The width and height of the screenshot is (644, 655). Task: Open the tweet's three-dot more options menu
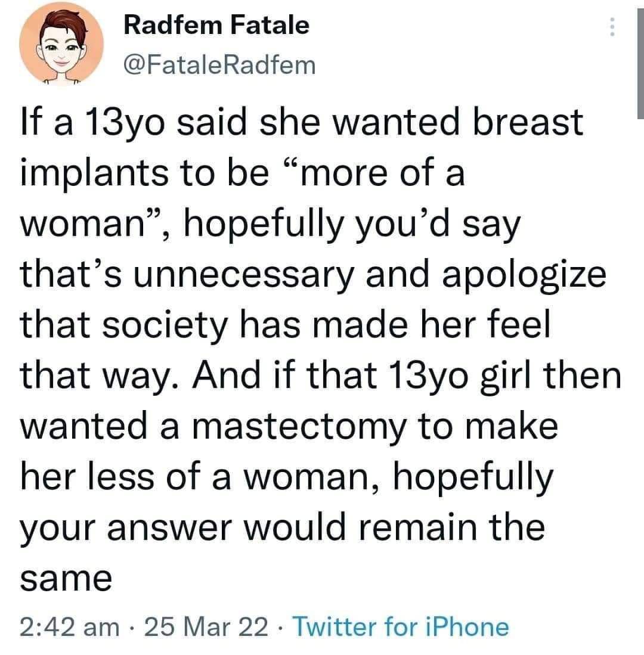[612, 27]
